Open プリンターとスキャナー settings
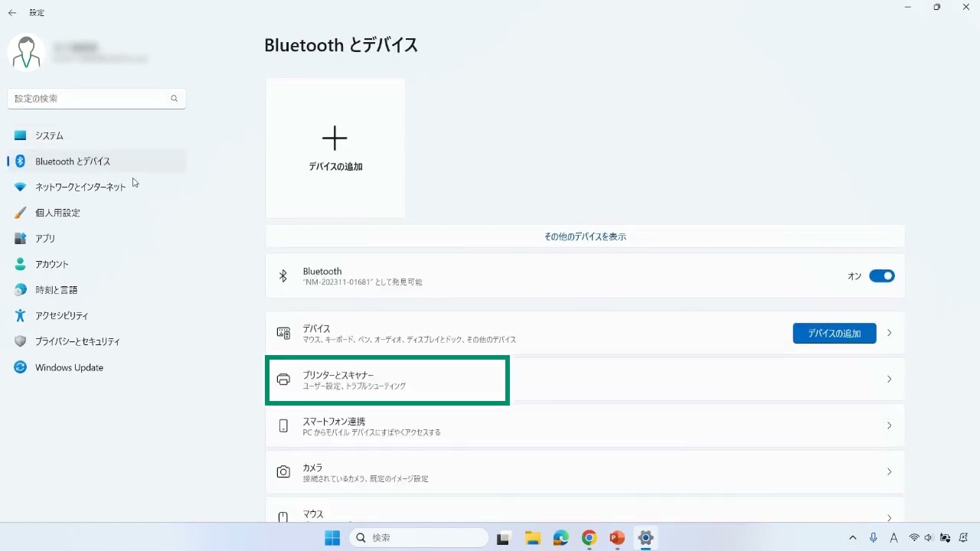The image size is (980, 551). [585, 380]
